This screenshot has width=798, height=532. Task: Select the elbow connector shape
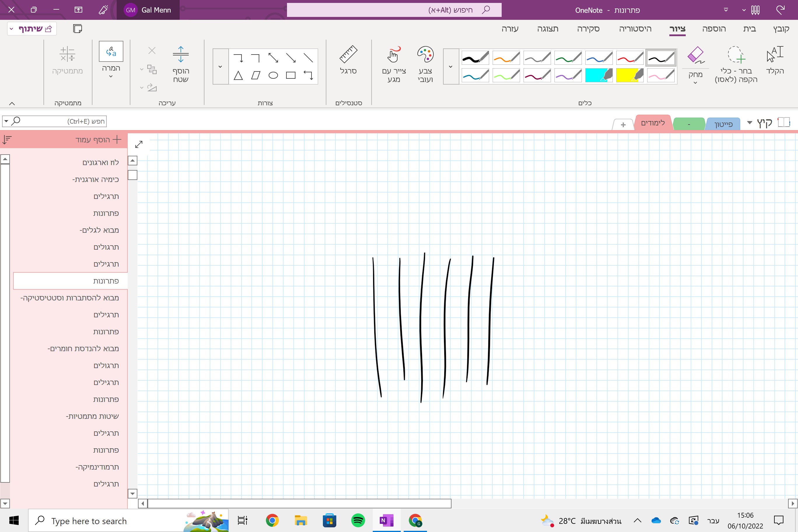pyautogui.click(x=256, y=58)
